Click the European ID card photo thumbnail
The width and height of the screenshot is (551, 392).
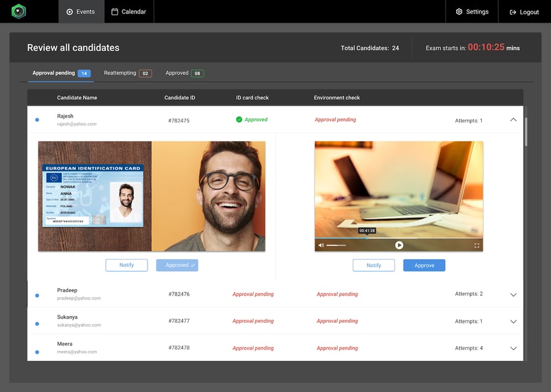93,195
